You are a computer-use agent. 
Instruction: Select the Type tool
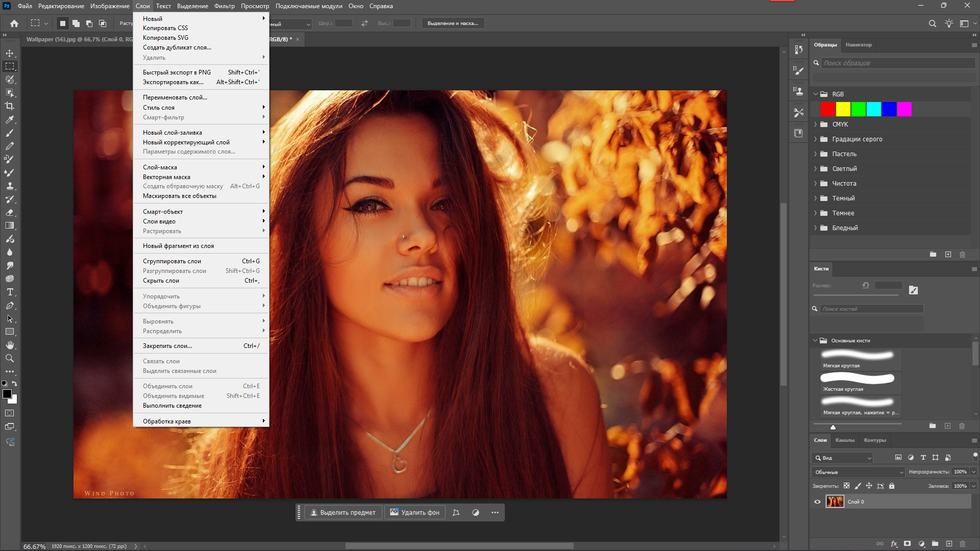(x=10, y=292)
